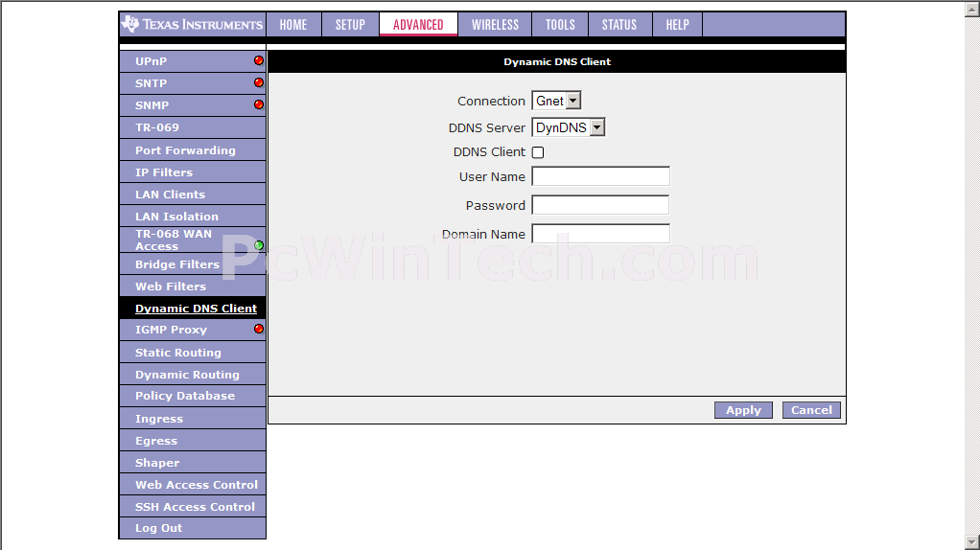
Task: Open SSH Access Control page
Action: (x=193, y=506)
